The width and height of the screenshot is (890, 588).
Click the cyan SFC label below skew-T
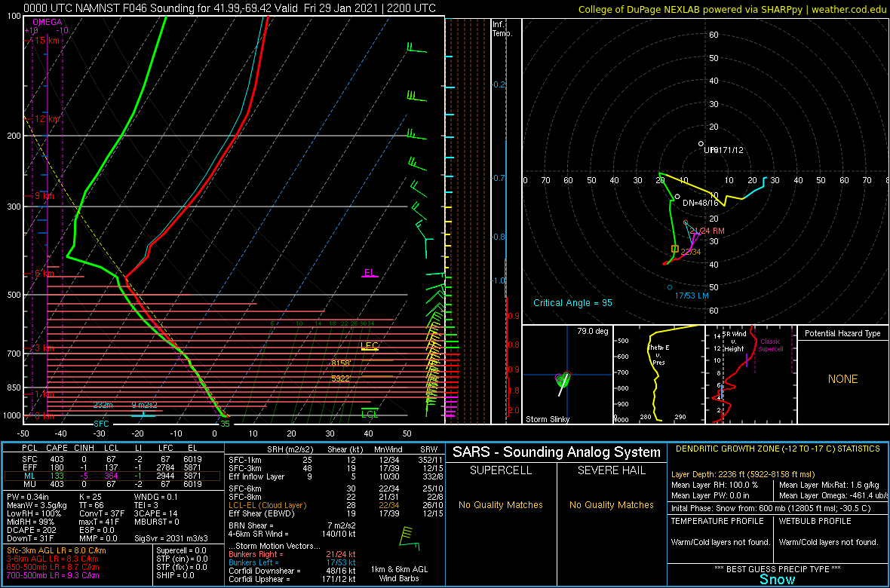tap(101, 424)
